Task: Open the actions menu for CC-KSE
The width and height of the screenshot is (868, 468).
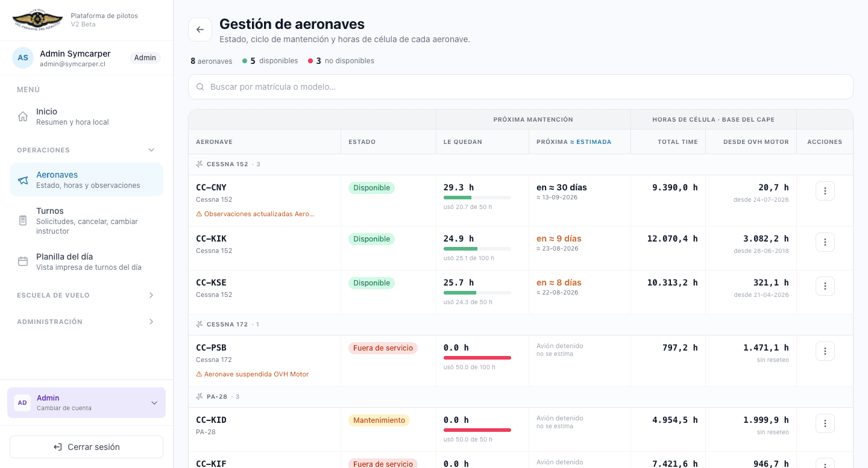Action: point(825,286)
